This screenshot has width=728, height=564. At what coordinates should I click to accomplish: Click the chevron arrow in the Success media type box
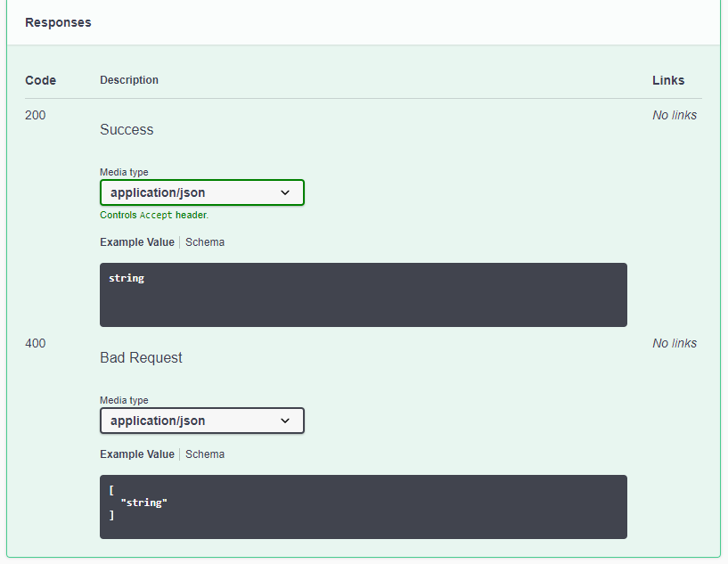[x=285, y=192]
